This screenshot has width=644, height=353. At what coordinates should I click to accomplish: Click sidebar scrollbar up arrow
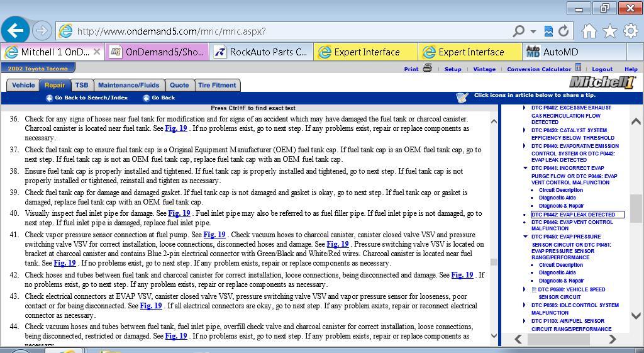click(x=636, y=121)
